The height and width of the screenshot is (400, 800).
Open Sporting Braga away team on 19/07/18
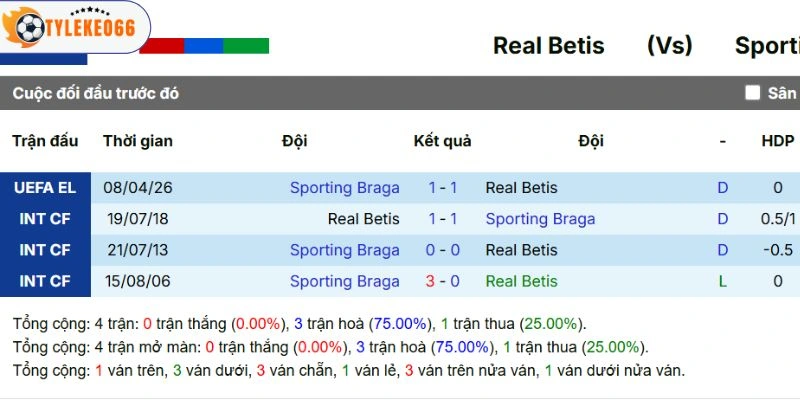click(x=540, y=219)
